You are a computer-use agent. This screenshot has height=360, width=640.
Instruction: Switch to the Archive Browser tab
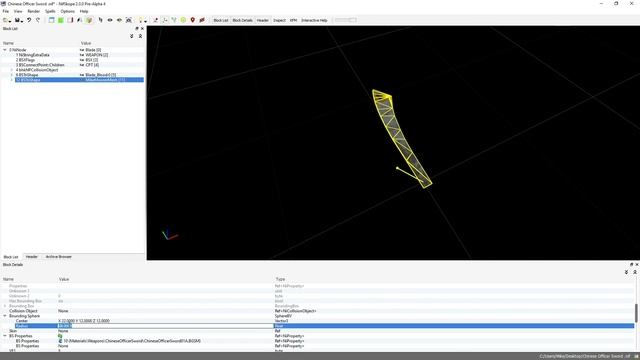[x=58, y=257]
